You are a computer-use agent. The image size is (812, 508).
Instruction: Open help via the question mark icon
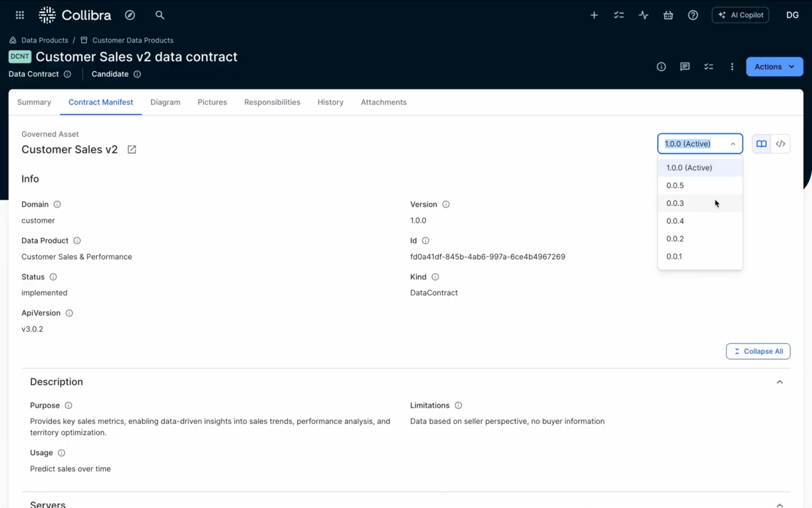click(692, 15)
